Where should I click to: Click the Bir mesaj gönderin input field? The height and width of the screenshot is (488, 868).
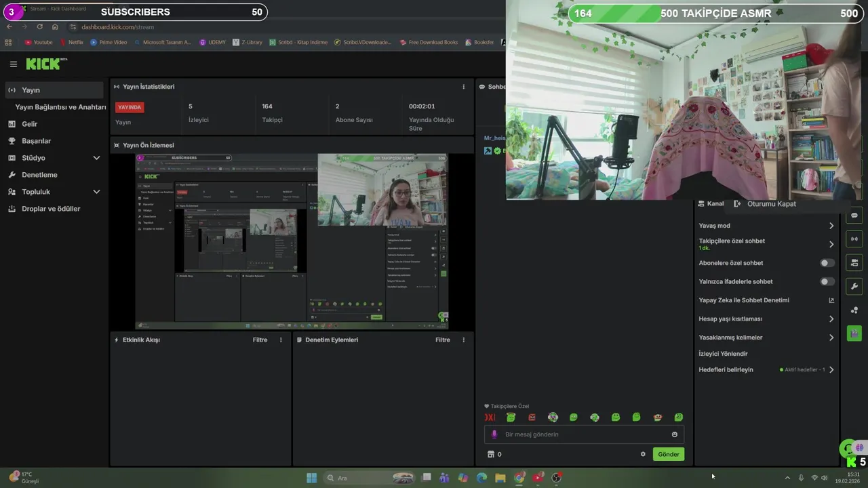click(585, 434)
